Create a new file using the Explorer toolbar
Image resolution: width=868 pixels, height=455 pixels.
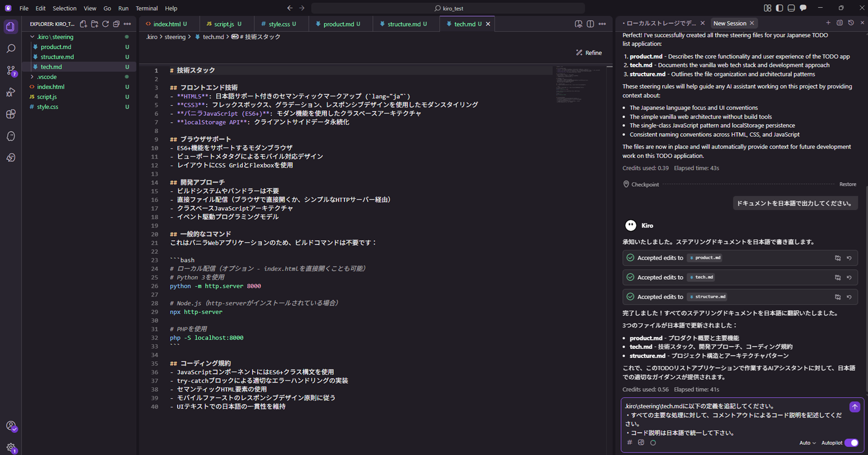click(x=83, y=24)
